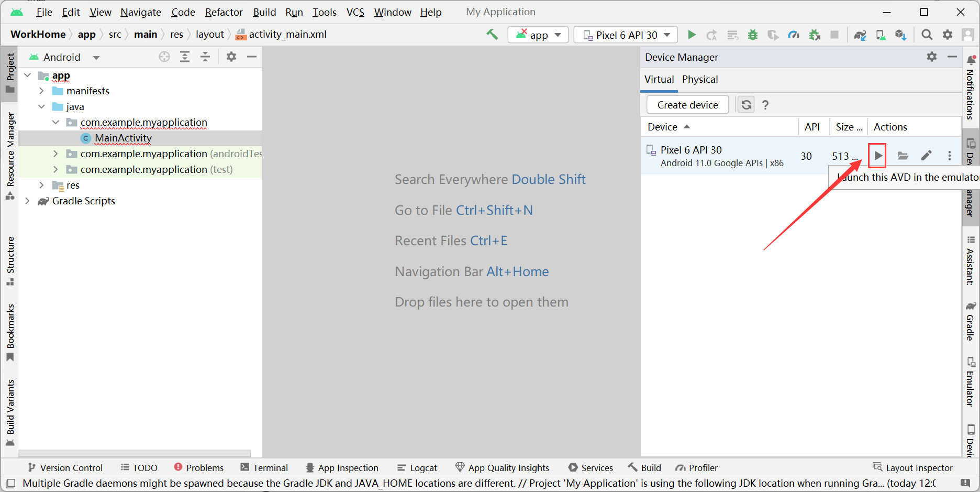Image resolution: width=980 pixels, height=492 pixels.
Task: Expand Gradle Scripts node
Action: [x=28, y=201]
